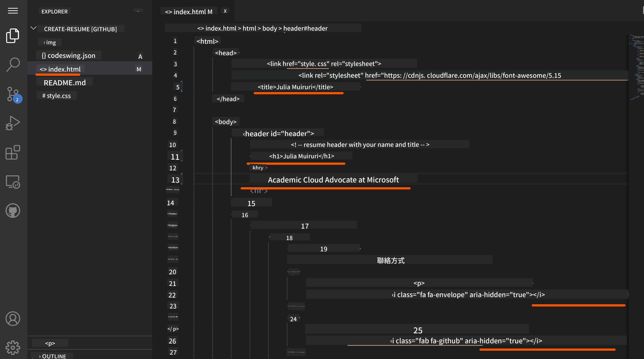Open the Manage settings gear
The height and width of the screenshot is (359, 644).
pos(13,347)
